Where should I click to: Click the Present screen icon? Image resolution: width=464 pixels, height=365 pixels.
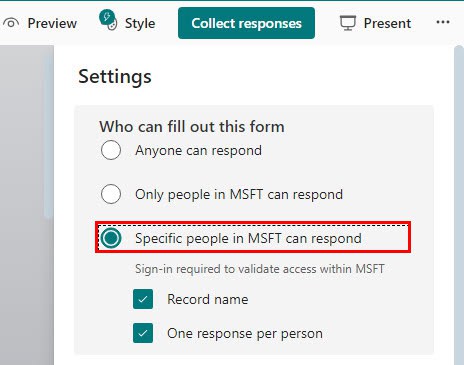pos(348,23)
